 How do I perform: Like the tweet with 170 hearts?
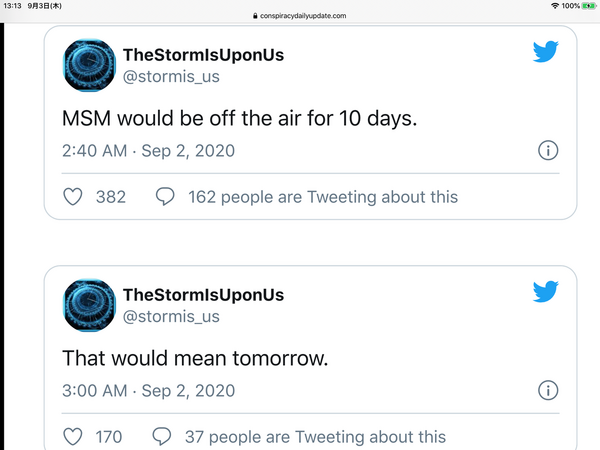[x=73, y=437]
